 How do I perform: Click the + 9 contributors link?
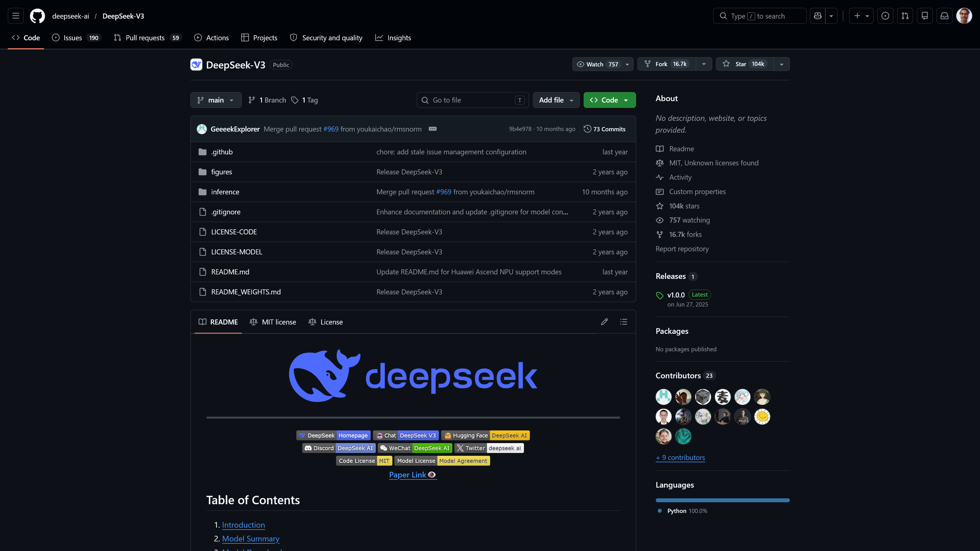pyautogui.click(x=680, y=457)
